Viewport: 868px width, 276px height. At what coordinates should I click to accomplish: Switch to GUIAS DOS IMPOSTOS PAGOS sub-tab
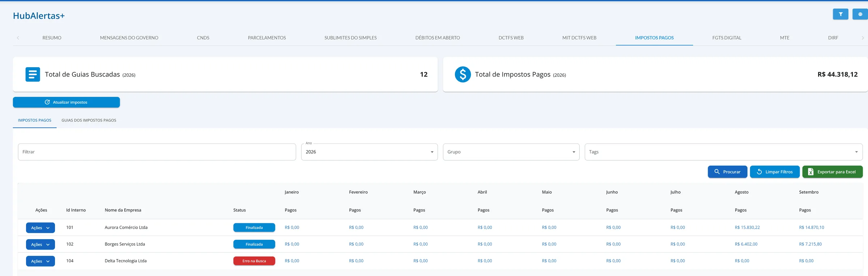pyautogui.click(x=89, y=120)
